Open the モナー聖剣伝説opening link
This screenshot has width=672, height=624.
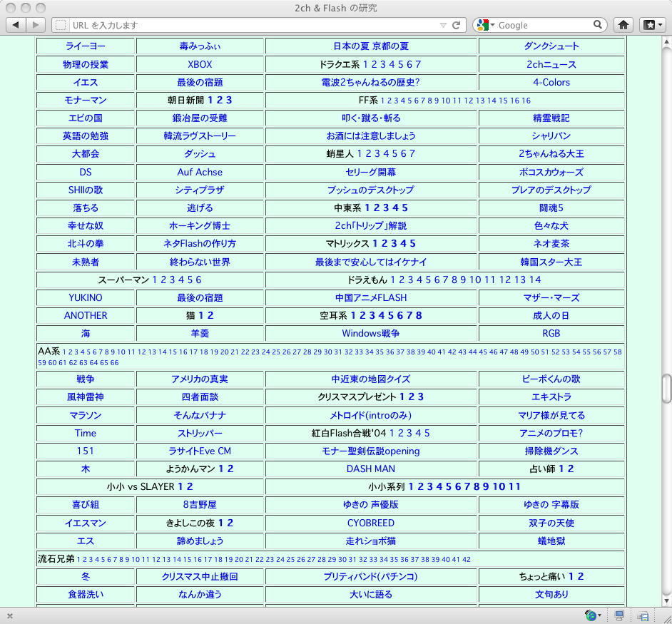point(371,451)
